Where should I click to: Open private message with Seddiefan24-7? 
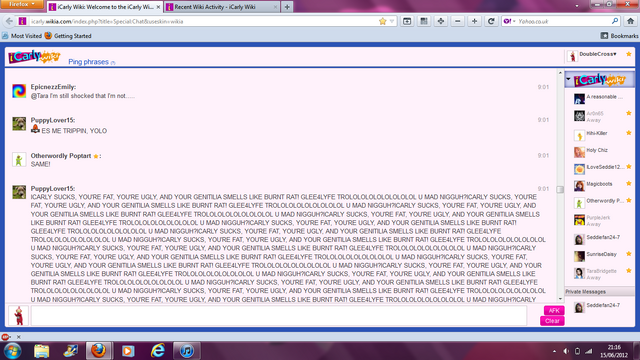pyautogui.click(x=600, y=307)
